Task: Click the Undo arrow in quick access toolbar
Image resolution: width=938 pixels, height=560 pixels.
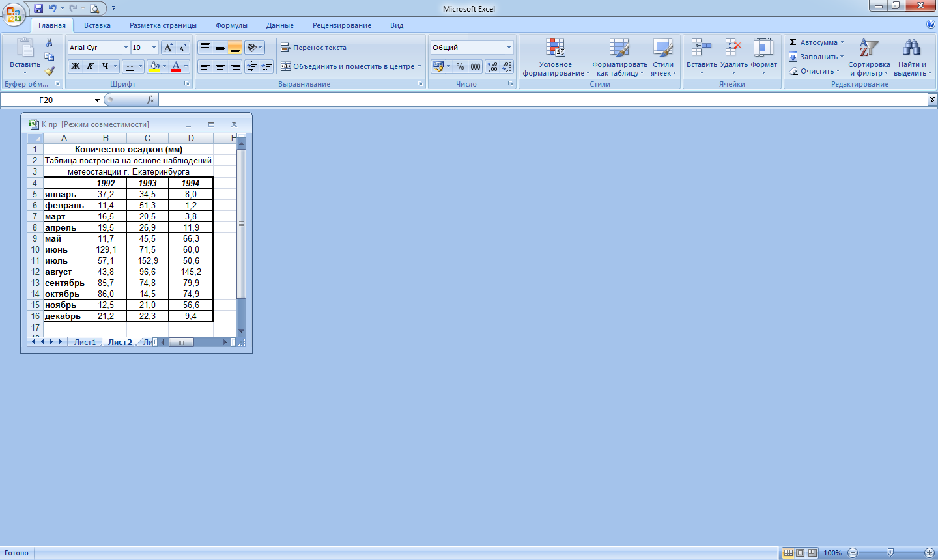Action: click(x=52, y=8)
